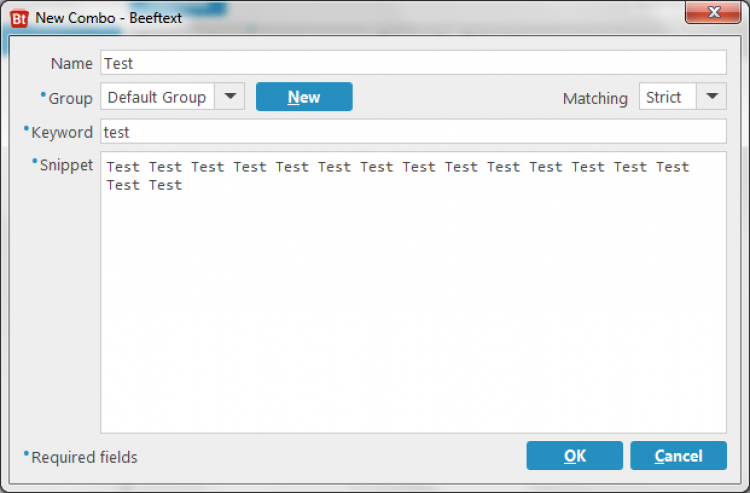
Task: Open the Group dropdown arrow
Action: pyautogui.click(x=230, y=97)
